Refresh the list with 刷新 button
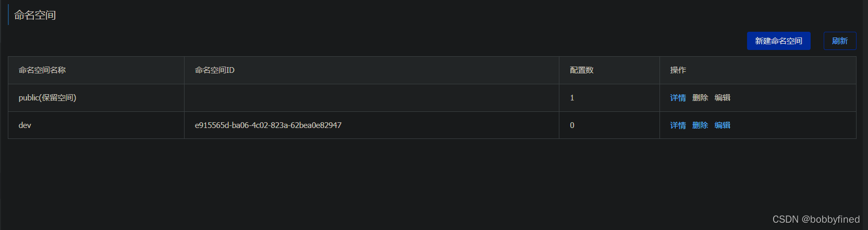The image size is (868, 230). click(x=840, y=41)
